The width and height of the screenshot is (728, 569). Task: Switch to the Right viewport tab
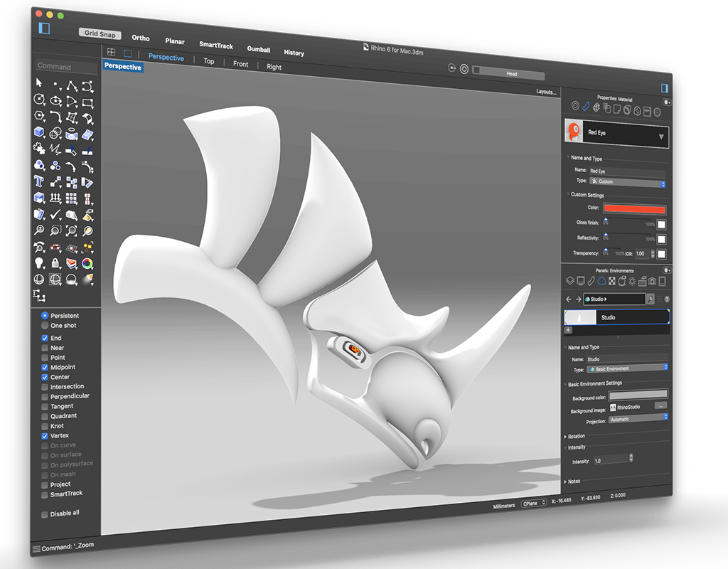(x=274, y=66)
